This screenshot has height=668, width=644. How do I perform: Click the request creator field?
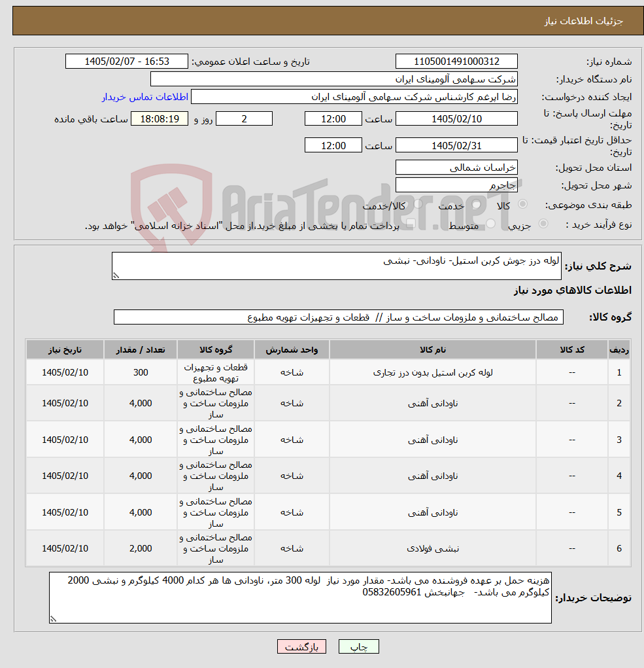pos(354,97)
